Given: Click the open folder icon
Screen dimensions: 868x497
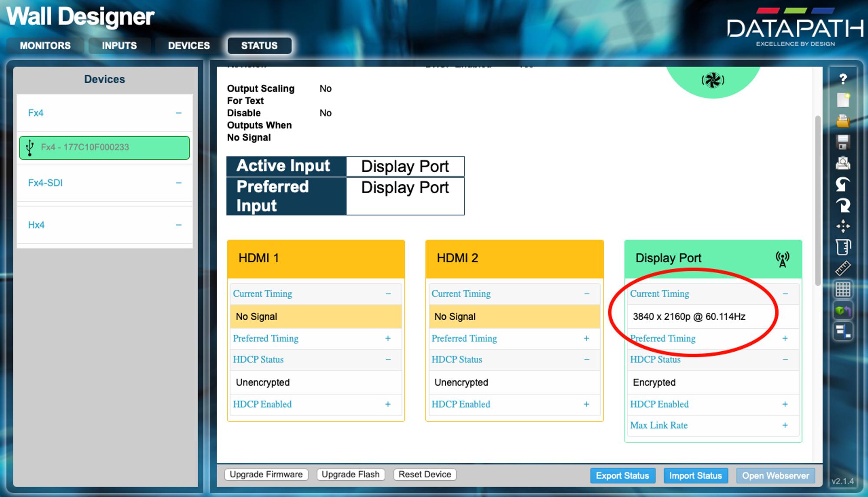Looking at the screenshot, I should click(x=843, y=121).
